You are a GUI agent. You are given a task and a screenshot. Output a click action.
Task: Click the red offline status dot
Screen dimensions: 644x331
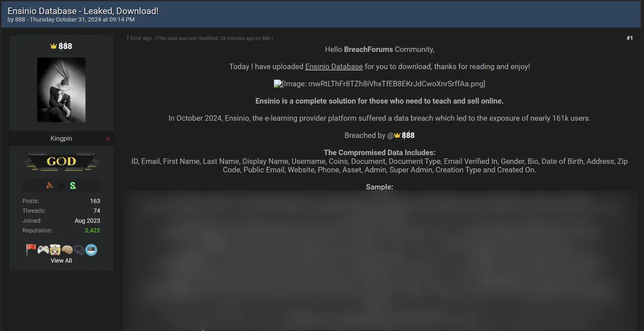[x=108, y=139]
